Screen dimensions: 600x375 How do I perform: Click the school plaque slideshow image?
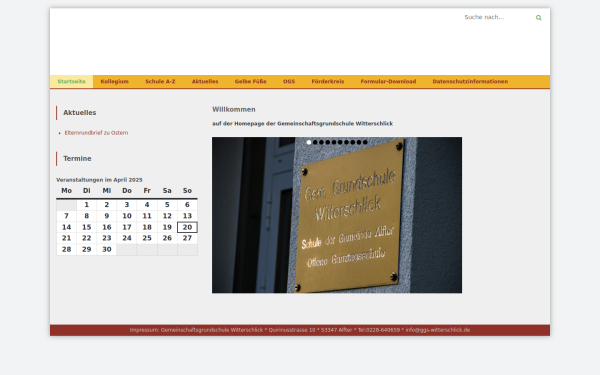[x=337, y=215]
